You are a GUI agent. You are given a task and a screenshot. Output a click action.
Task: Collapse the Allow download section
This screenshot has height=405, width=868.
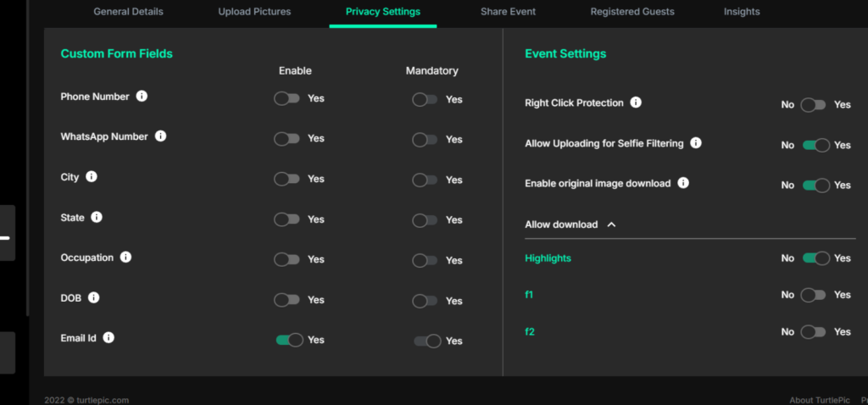tap(611, 225)
